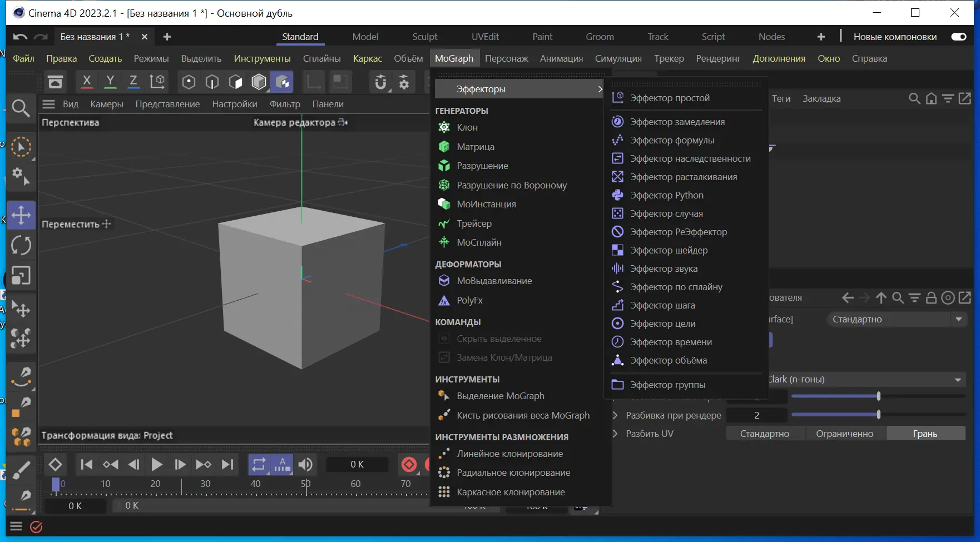Jump to the end of animation
980x542 pixels.
point(227,464)
